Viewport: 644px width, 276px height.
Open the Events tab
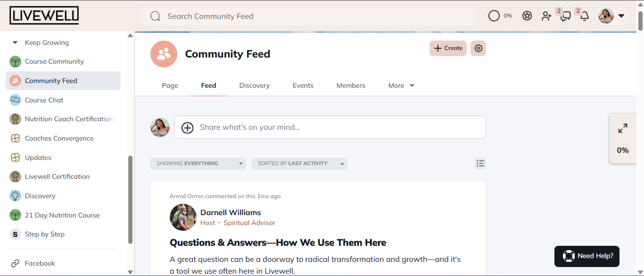pos(303,85)
